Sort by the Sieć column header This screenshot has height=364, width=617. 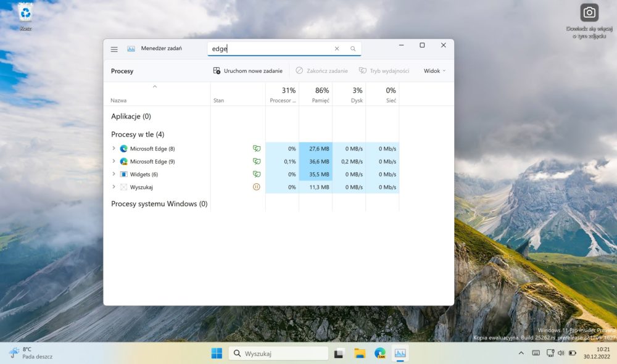383,95
